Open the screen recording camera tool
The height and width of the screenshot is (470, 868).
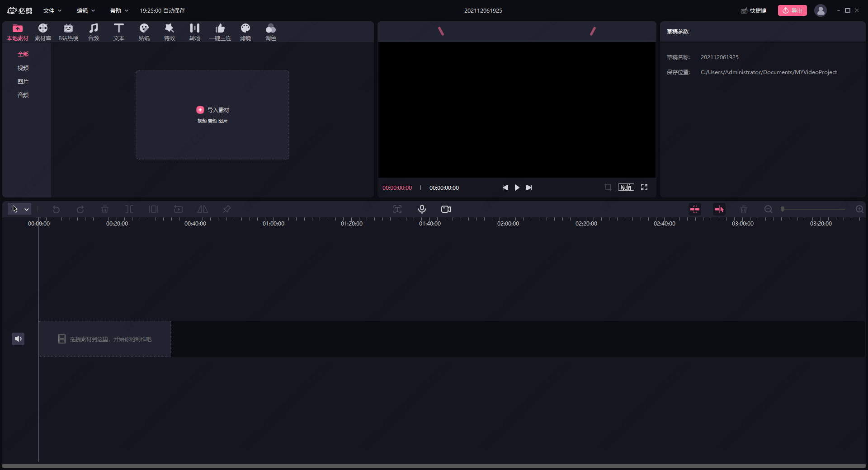point(446,209)
